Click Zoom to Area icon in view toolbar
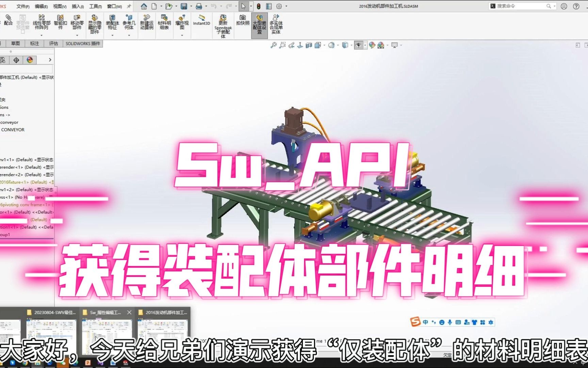The width and height of the screenshot is (588, 368). tap(282, 45)
